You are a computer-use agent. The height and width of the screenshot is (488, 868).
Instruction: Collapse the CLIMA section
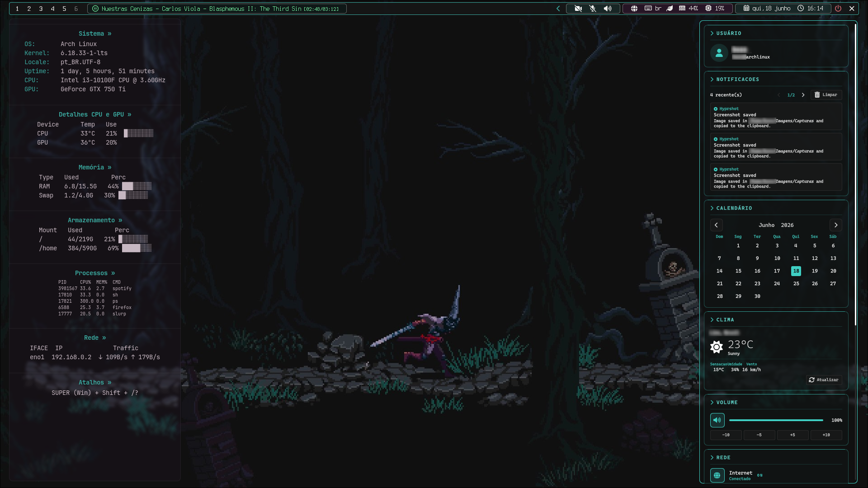click(722, 320)
